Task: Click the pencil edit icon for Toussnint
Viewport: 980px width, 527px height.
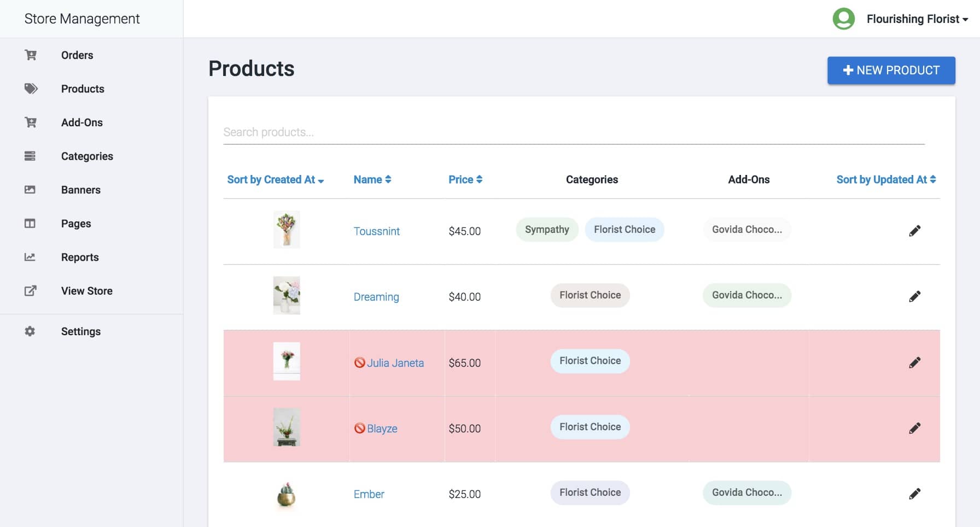Action: pos(914,231)
